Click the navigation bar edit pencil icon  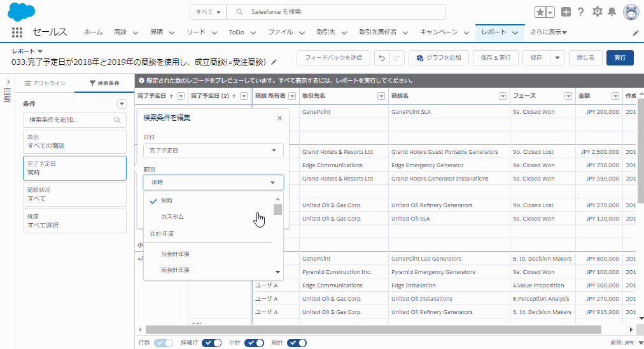pyautogui.click(x=635, y=33)
